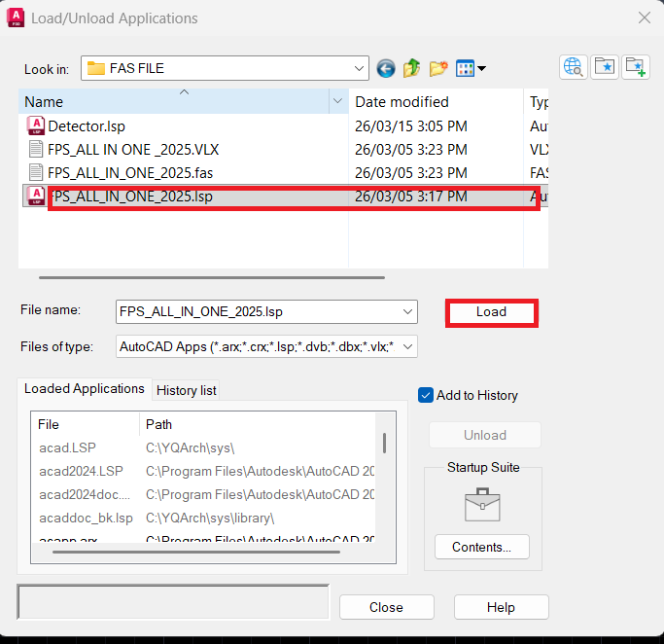Open the Files of type dropdown
Screen dimensions: 664x644
tap(407, 346)
